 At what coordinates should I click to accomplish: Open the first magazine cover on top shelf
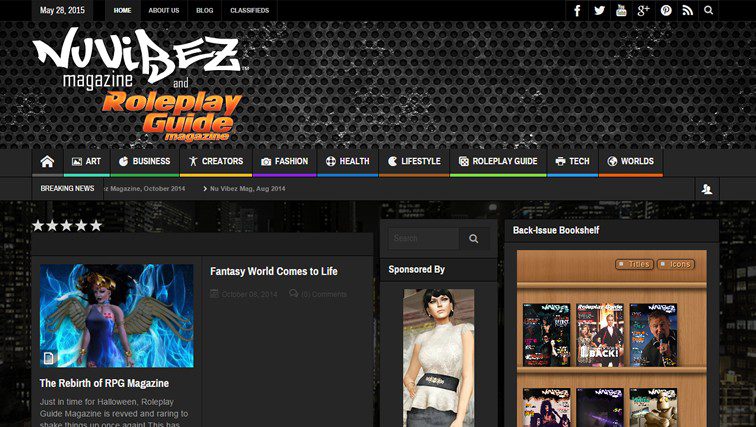[546, 334]
